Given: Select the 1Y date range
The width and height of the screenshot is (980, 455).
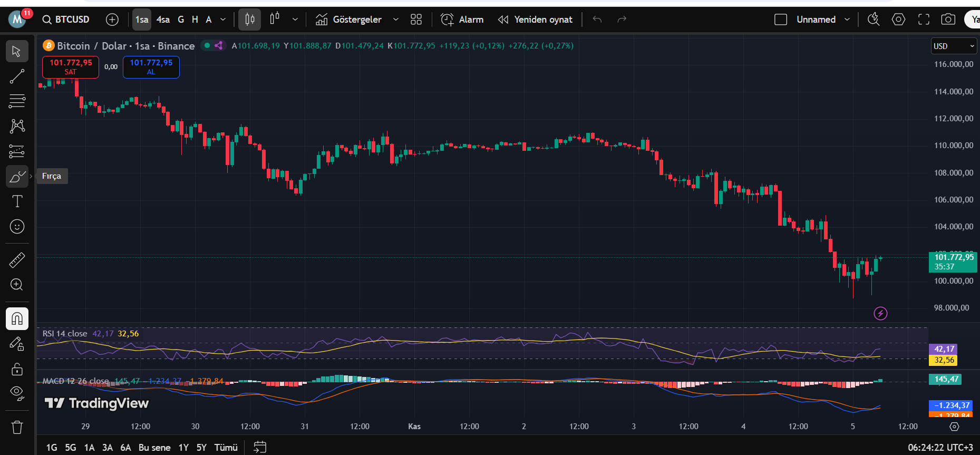Looking at the screenshot, I should [183, 448].
